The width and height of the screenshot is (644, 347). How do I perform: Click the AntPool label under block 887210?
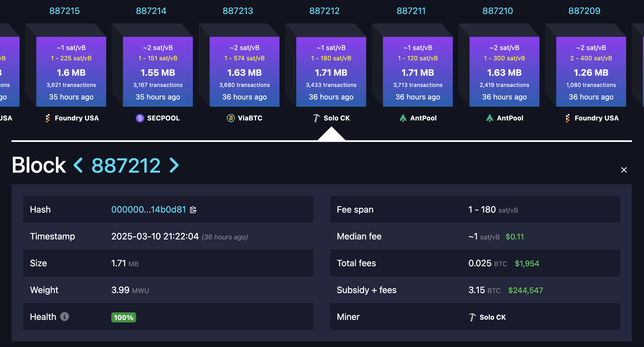tap(510, 118)
